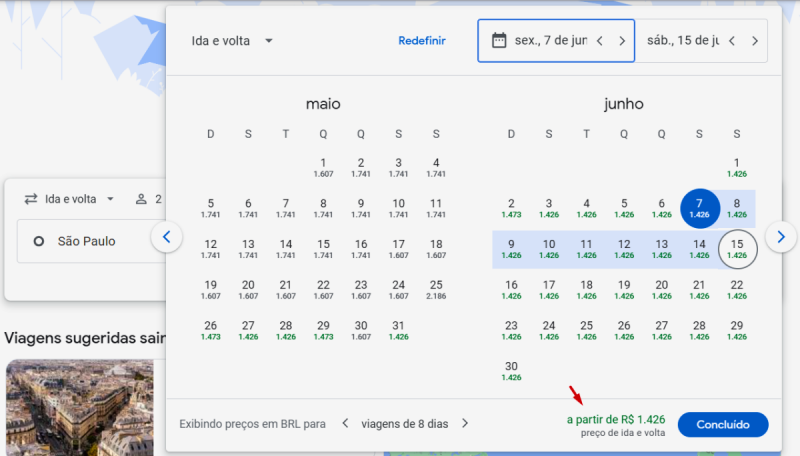Increase trip length after 'viagens de 8 dias'
800x456 pixels.
click(465, 423)
